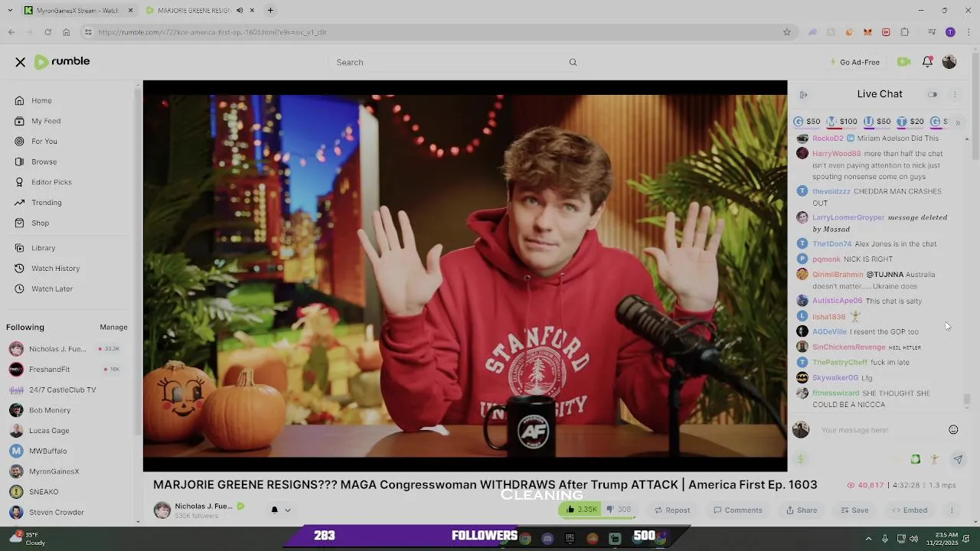
Task: Click the thumbs up like button
Action: coord(581,510)
